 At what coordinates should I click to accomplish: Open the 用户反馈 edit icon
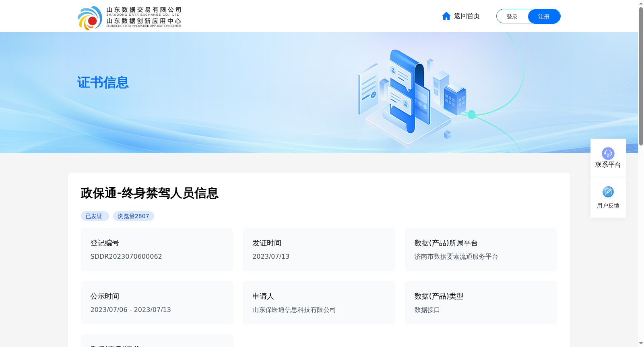point(608,192)
